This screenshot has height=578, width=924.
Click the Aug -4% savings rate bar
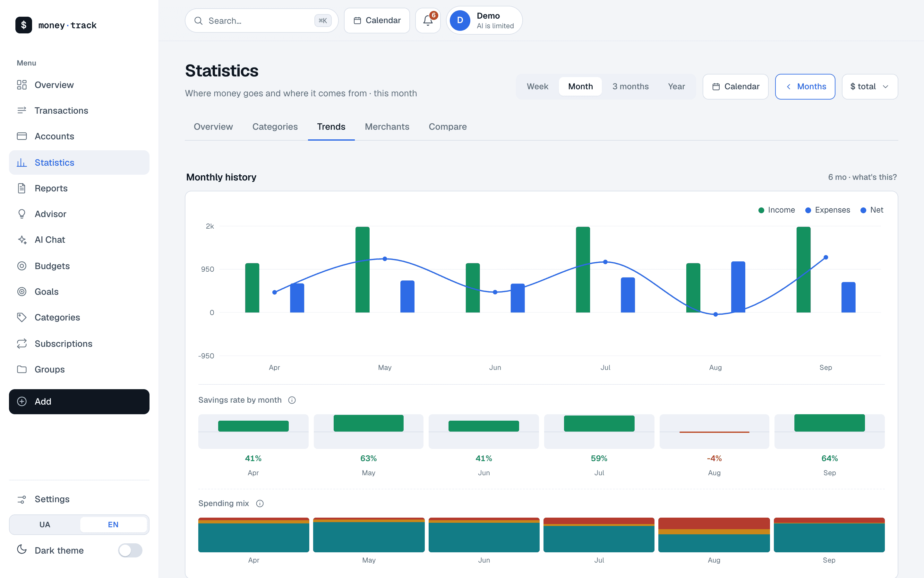click(714, 432)
